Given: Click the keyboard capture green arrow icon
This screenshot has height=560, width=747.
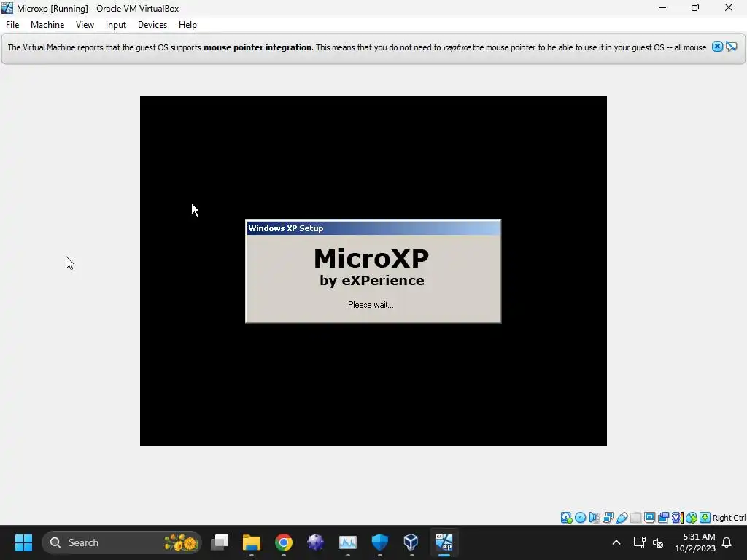Looking at the screenshot, I should (x=705, y=518).
